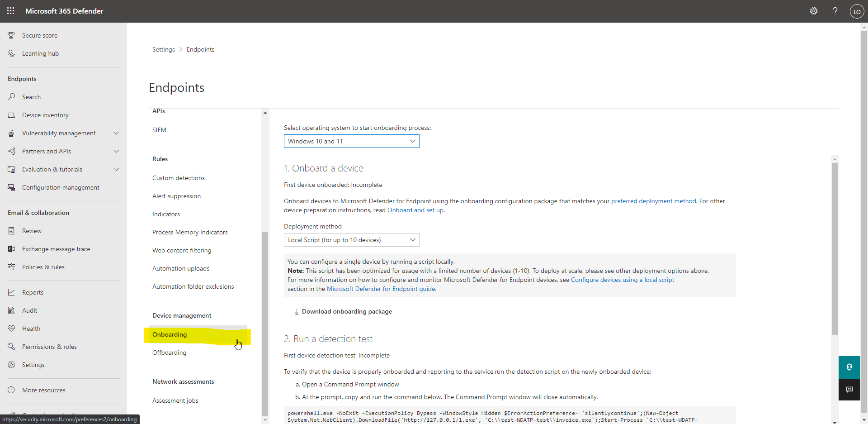The image size is (868, 424).
Task: Click the settings gear icon in header
Action: pyautogui.click(x=813, y=11)
